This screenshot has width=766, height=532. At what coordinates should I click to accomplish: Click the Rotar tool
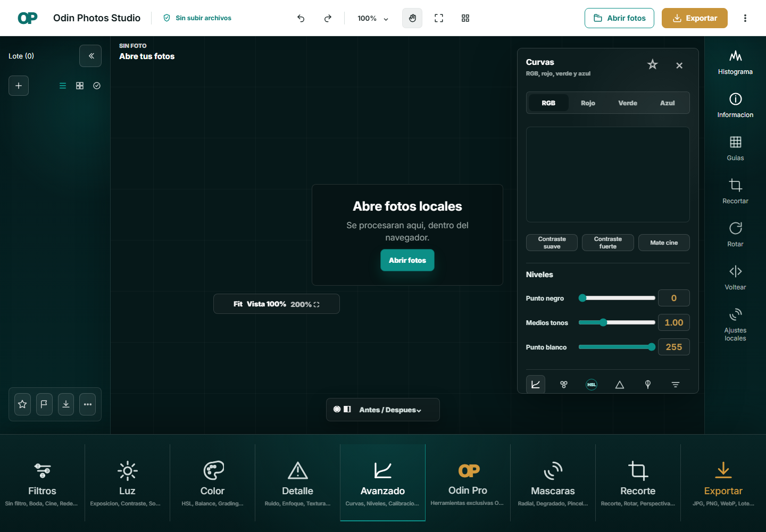735,235
